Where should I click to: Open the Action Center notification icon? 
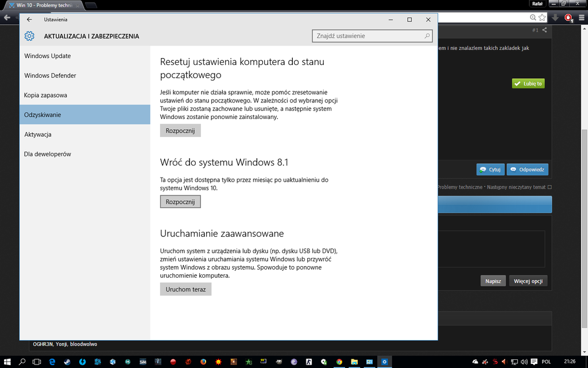[x=534, y=362]
